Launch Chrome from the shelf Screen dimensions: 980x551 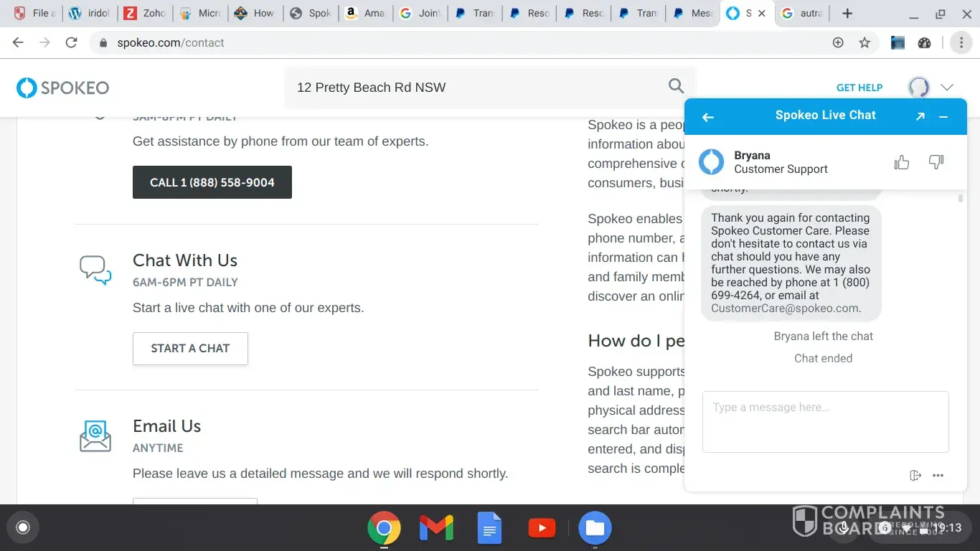[384, 529]
